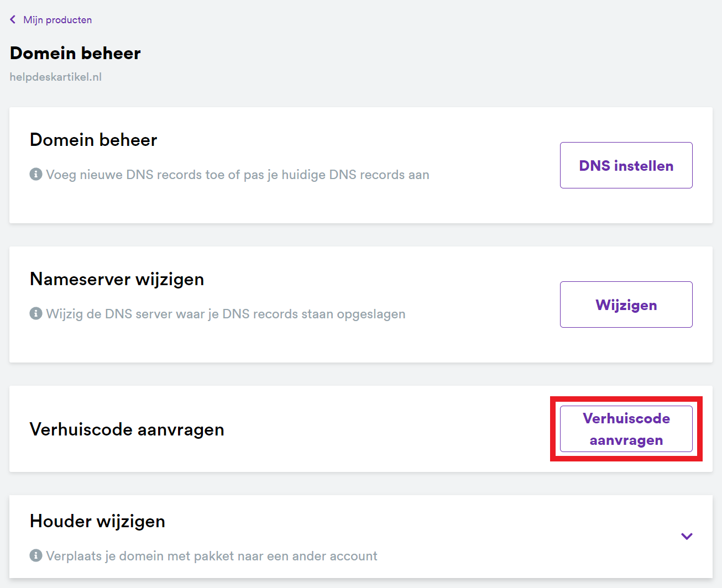Click the back chevron beside Mijn producten

[x=13, y=20]
